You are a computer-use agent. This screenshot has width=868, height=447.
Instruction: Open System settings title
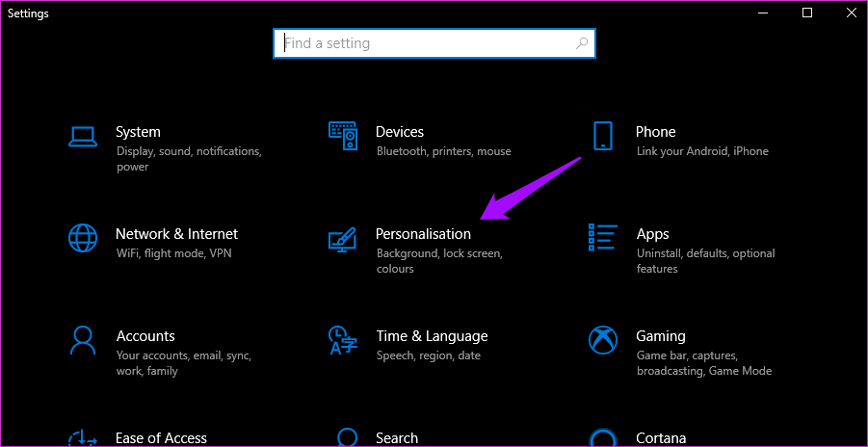click(x=138, y=132)
